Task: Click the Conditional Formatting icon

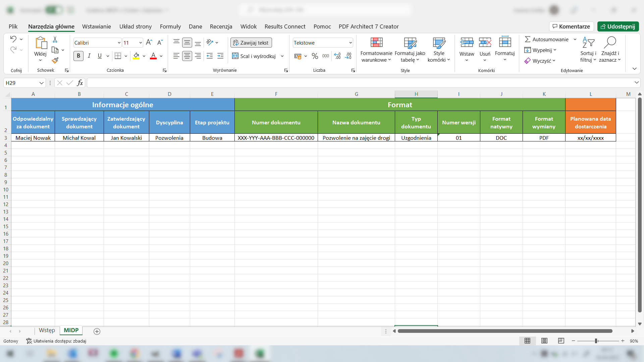Action: [376, 43]
